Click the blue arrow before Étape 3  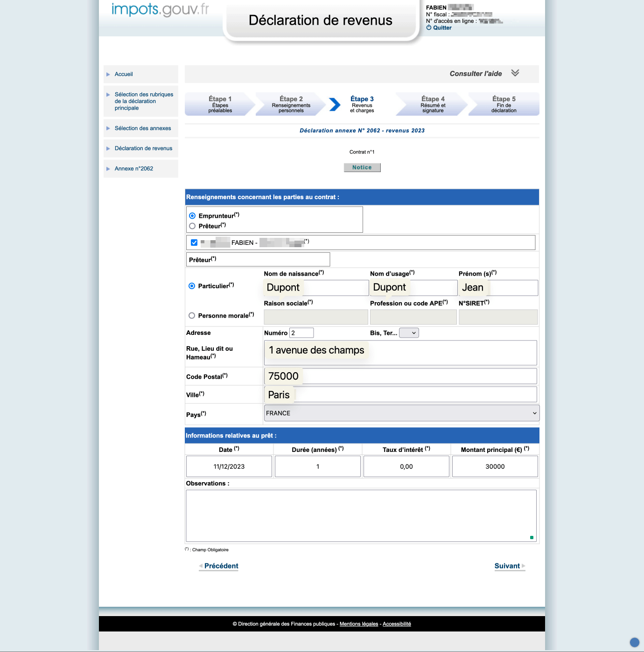point(335,104)
